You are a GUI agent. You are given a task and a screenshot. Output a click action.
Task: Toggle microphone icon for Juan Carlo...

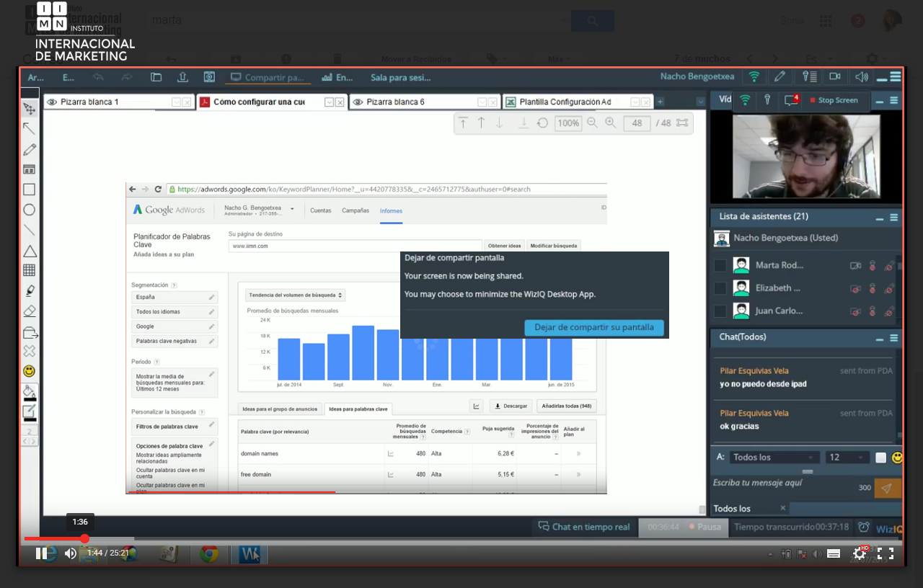coord(872,311)
